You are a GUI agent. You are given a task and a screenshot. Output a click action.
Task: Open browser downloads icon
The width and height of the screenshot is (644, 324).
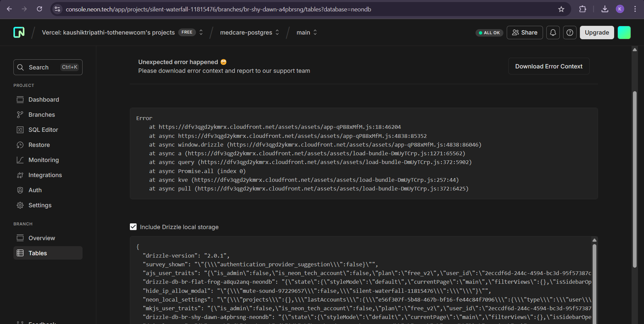point(605,9)
